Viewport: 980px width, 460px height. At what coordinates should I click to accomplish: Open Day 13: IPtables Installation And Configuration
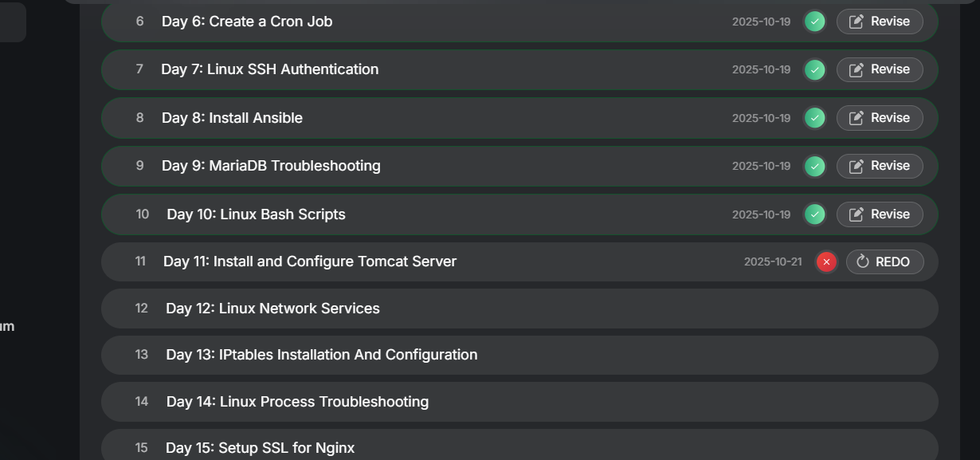click(x=321, y=355)
